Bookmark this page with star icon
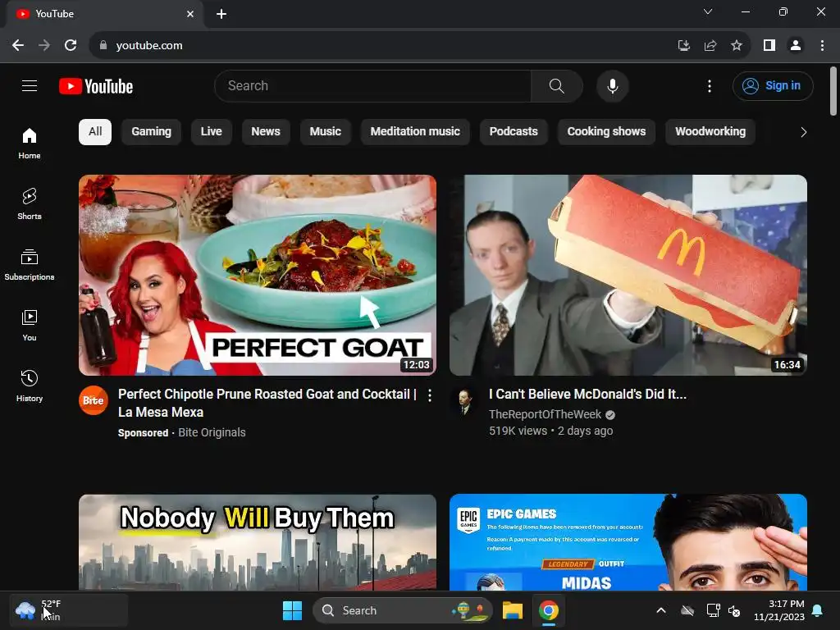This screenshot has height=630, width=840. click(x=737, y=46)
